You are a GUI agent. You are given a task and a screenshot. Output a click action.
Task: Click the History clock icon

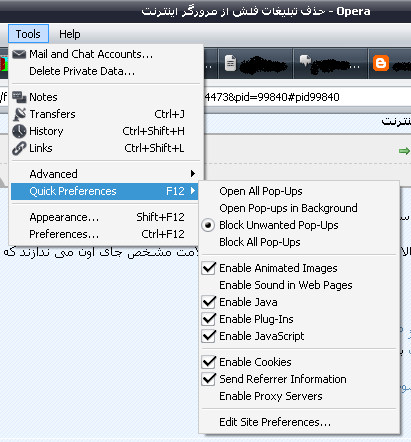click(x=19, y=131)
